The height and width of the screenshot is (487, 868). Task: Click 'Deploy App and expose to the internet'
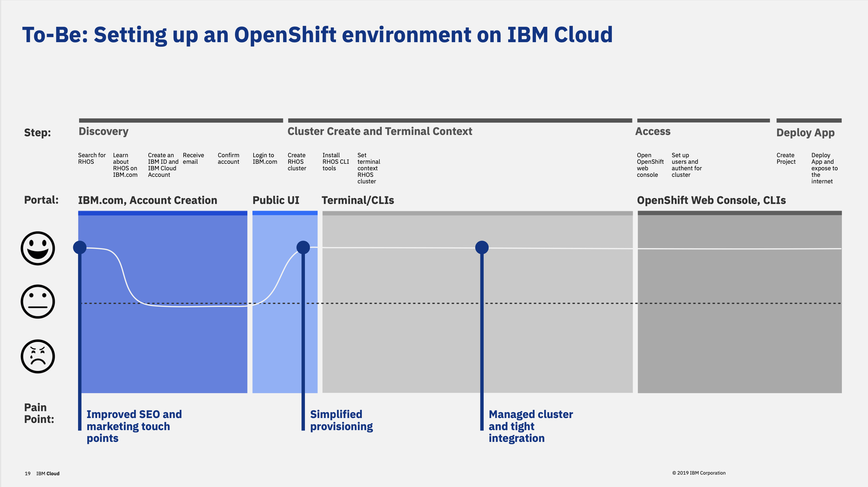click(x=825, y=168)
